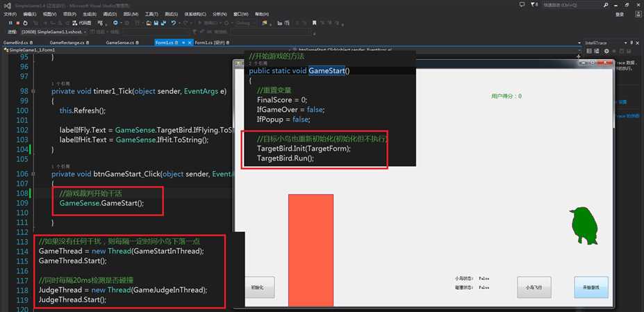Restart debugging with the circular arrow icon
This screenshot has height=312, width=644.
coord(25,23)
